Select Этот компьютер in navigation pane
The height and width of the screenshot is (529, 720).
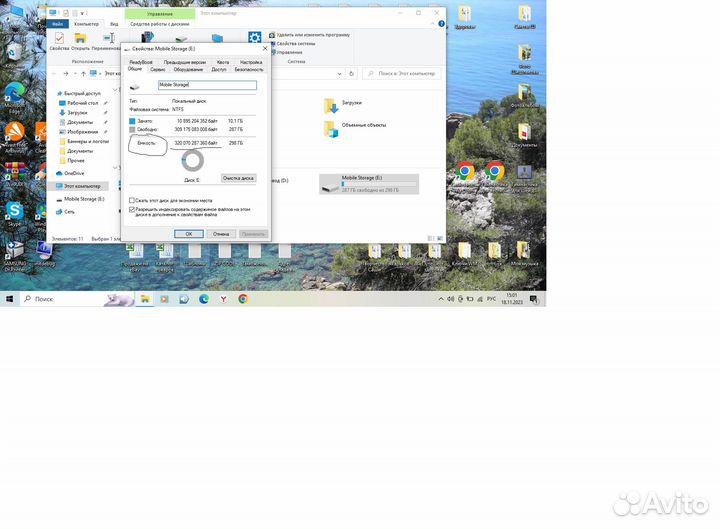click(82, 185)
